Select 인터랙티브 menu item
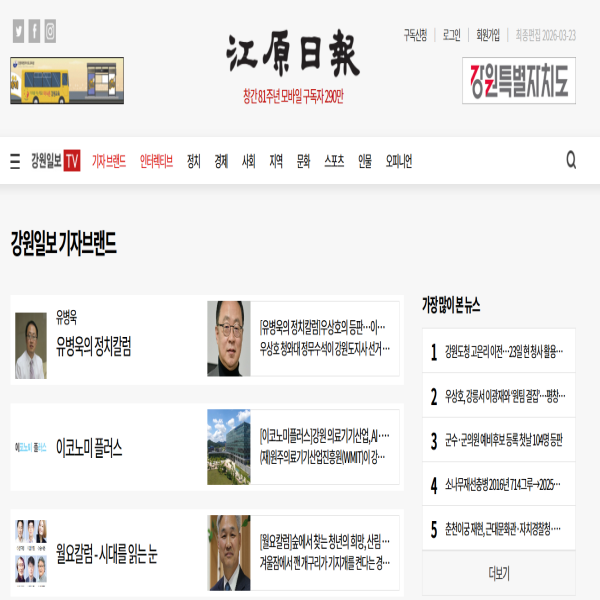This screenshot has height=600, width=600. pyautogui.click(x=157, y=161)
